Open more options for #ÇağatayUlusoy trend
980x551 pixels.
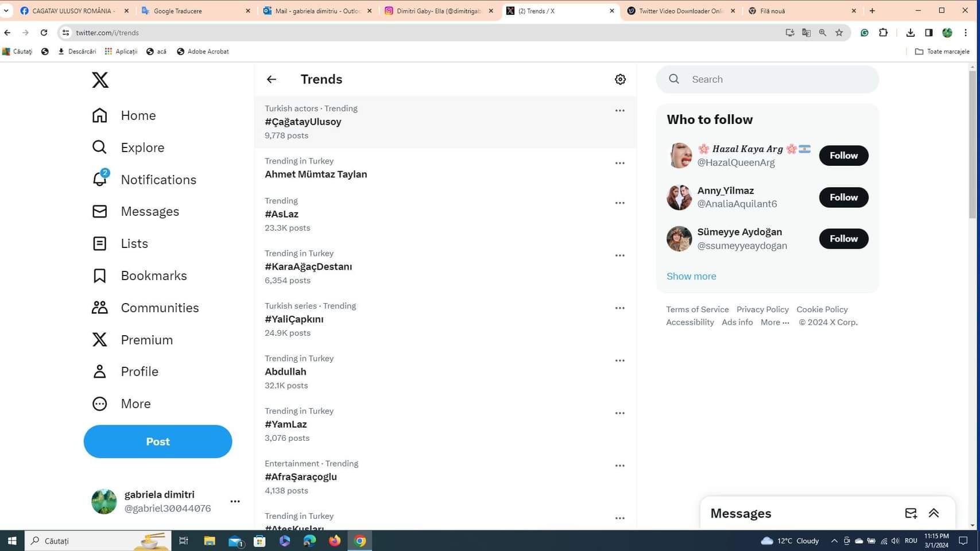click(619, 111)
